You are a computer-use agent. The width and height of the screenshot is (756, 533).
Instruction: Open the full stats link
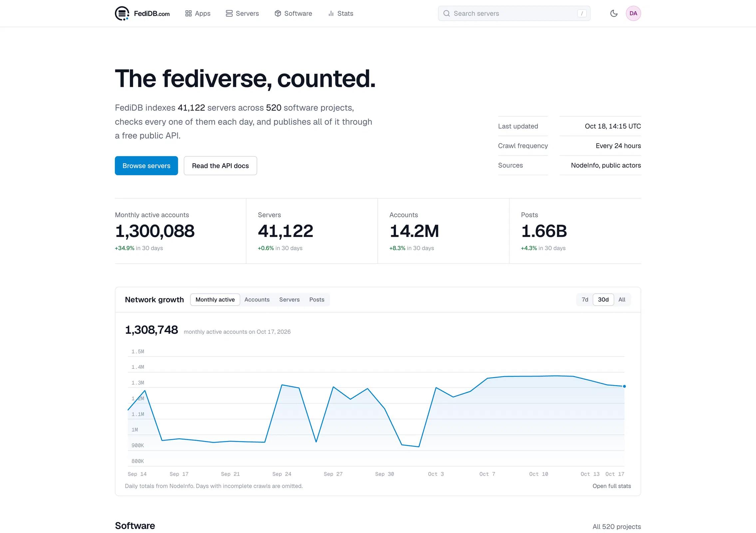(x=612, y=486)
